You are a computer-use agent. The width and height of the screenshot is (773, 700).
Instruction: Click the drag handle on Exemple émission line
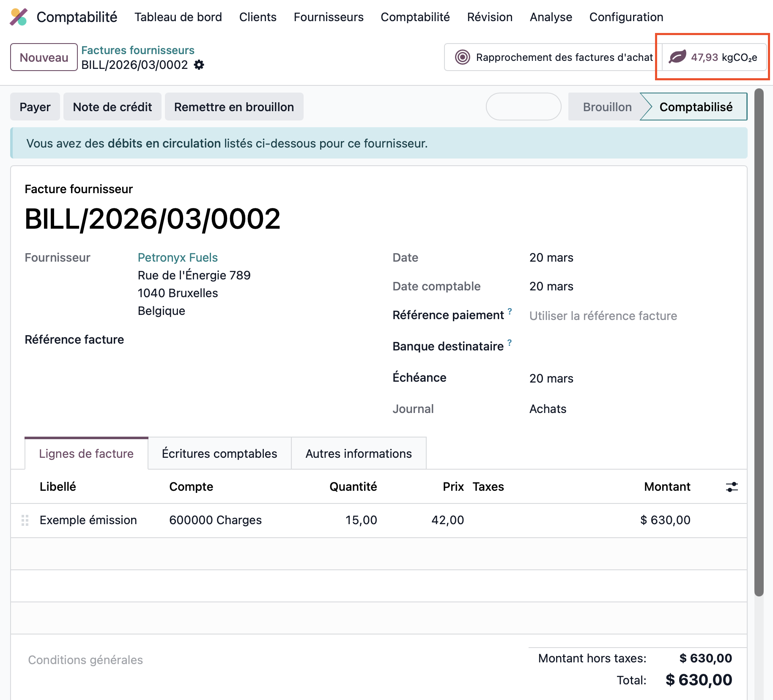pos(25,520)
